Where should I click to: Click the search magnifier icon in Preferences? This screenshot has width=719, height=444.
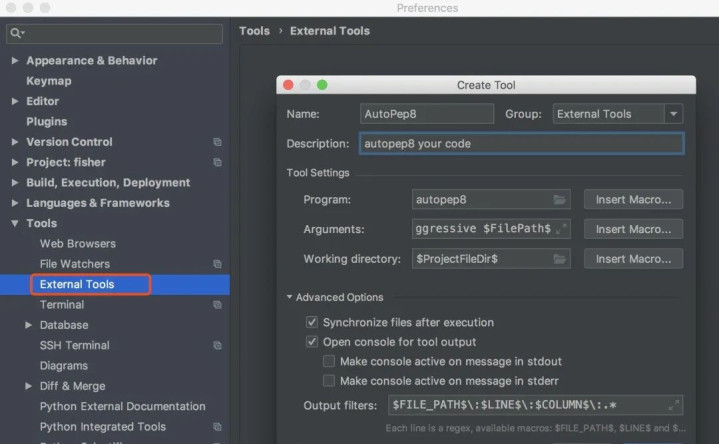(x=15, y=34)
